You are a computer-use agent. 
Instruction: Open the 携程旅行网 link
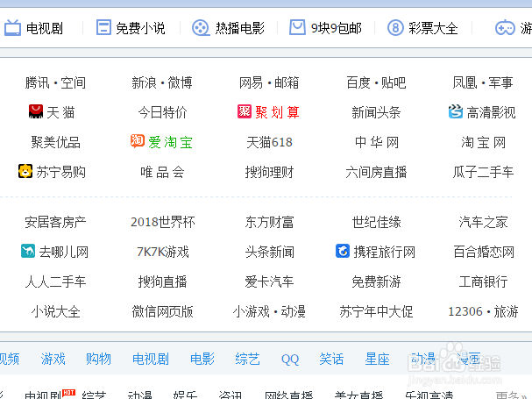(x=384, y=252)
